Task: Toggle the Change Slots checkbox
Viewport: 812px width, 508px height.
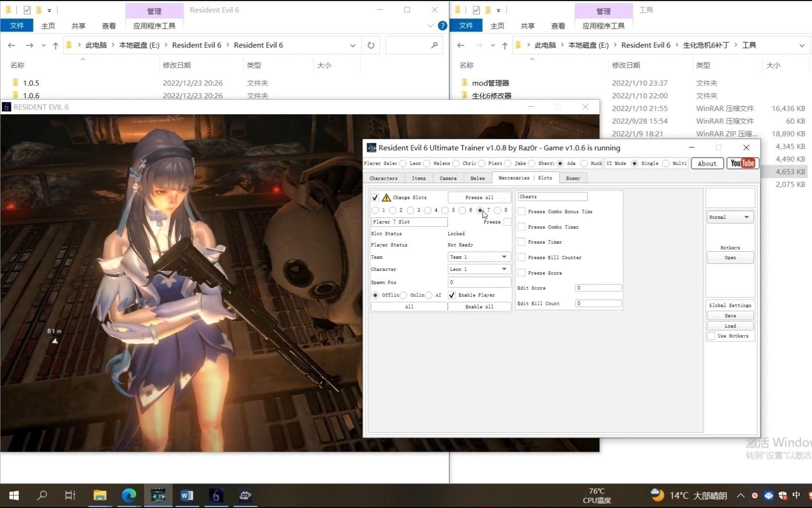Action: pyautogui.click(x=375, y=198)
